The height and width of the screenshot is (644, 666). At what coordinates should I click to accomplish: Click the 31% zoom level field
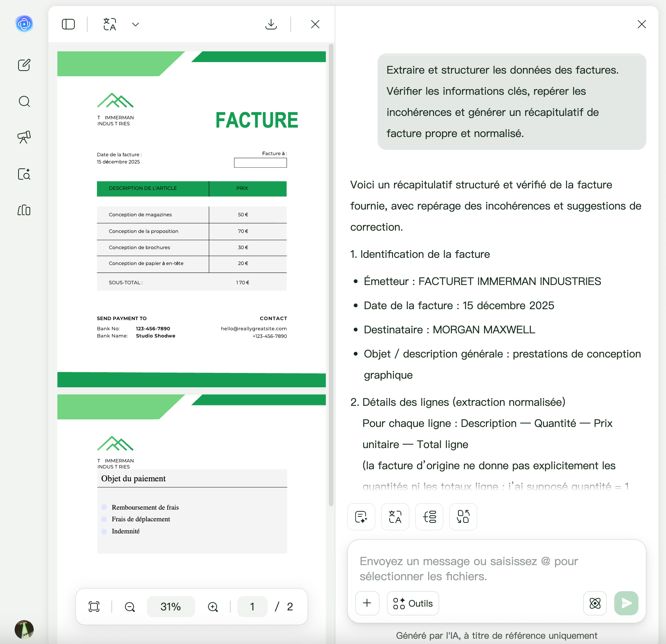click(171, 607)
